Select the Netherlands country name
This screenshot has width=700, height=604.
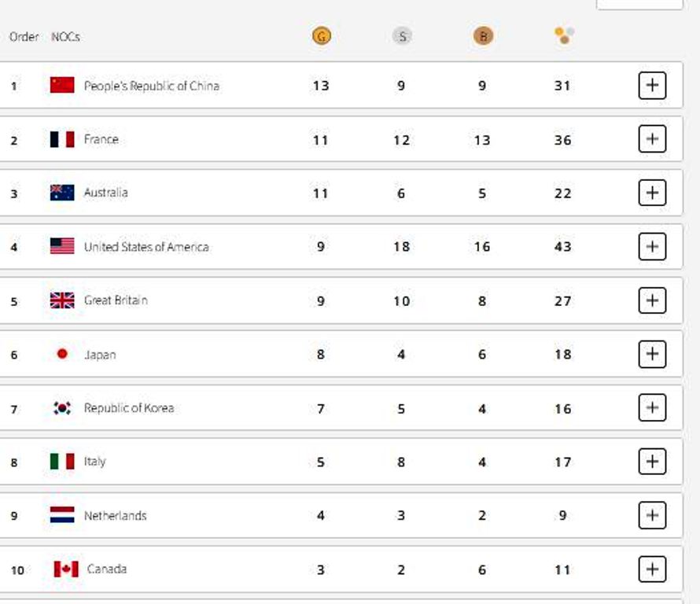click(115, 516)
